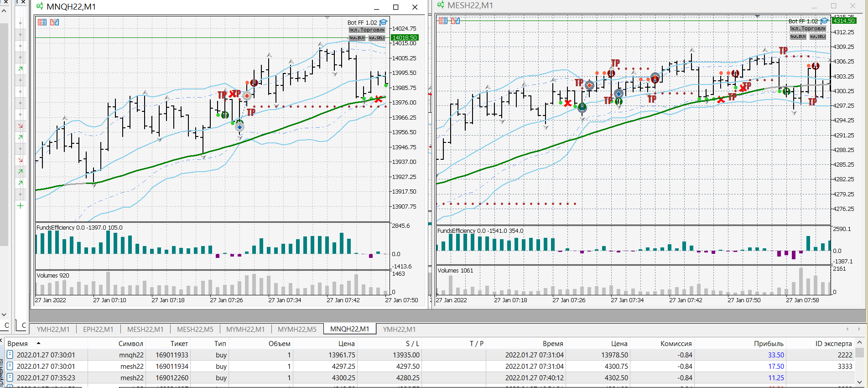868x388 pixels.
Task: Switch to the MYMH22,M5 chart tab
Action: click(297, 329)
